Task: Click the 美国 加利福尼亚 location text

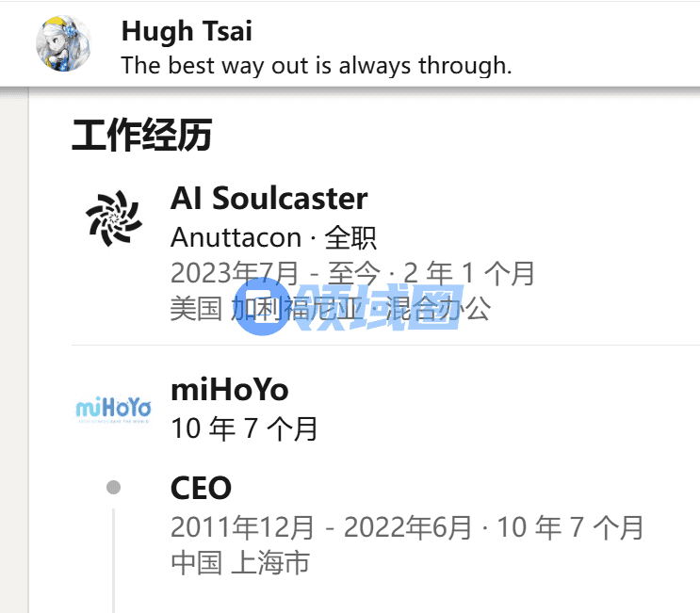Action: pos(267,308)
